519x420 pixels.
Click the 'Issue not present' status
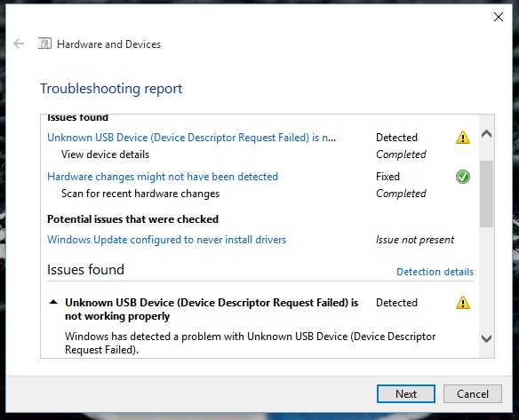(415, 240)
